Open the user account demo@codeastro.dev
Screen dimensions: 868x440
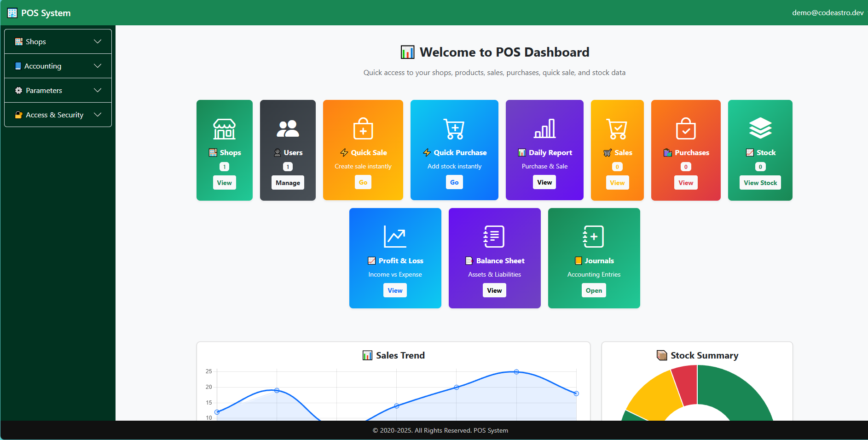[827, 13]
